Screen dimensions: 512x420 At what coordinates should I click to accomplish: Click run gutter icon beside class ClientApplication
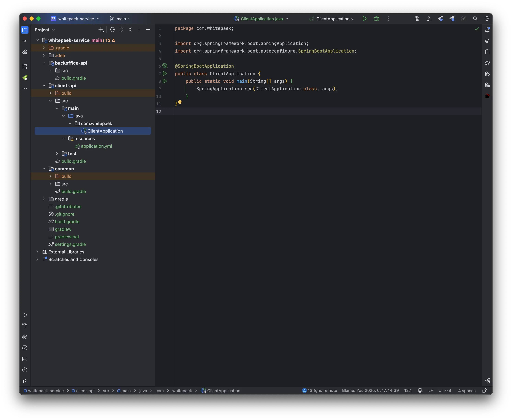tap(165, 73)
